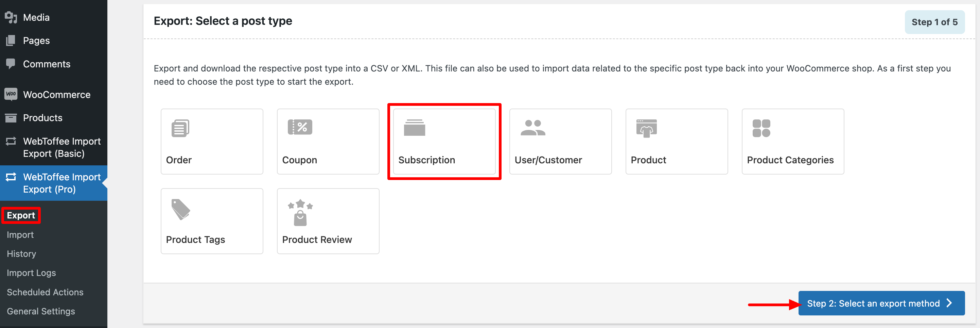The height and width of the screenshot is (328, 980).
Task: Select the Product Review icon
Action: coord(328,221)
